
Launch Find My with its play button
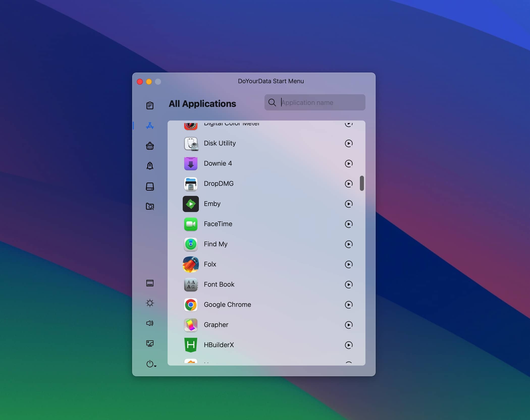(x=349, y=244)
